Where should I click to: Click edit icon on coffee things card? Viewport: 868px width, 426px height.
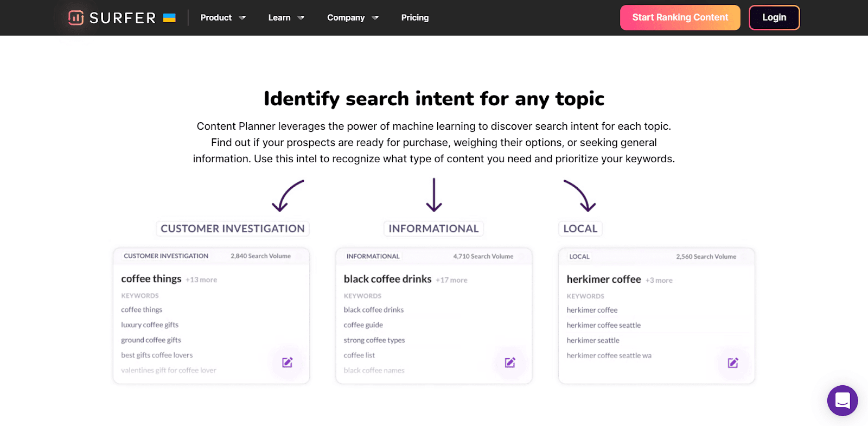[288, 363]
